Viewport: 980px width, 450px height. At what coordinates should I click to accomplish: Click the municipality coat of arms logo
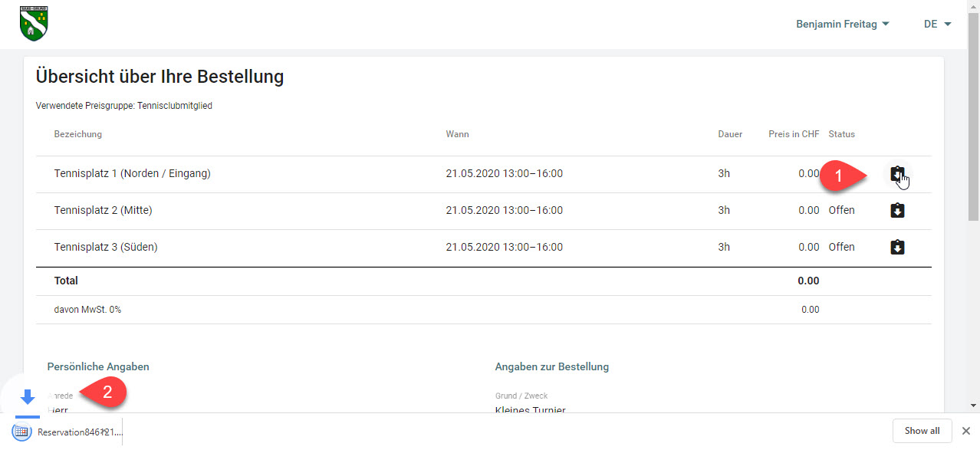[x=34, y=23]
